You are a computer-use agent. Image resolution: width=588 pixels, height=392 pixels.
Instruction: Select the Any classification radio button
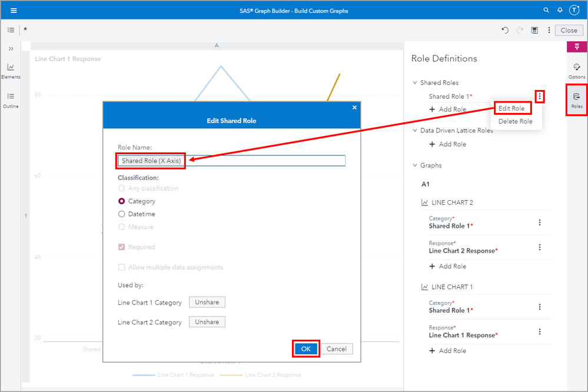point(121,188)
